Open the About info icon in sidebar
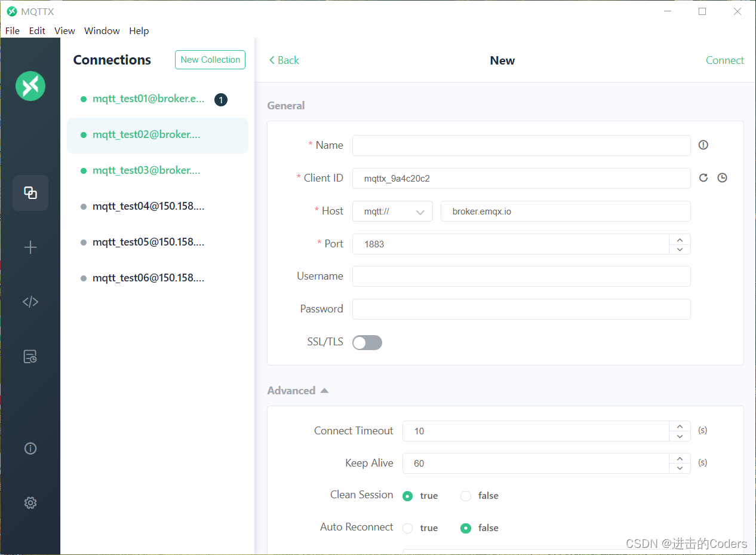The width and height of the screenshot is (756, 555). click(x=30, y=449)
